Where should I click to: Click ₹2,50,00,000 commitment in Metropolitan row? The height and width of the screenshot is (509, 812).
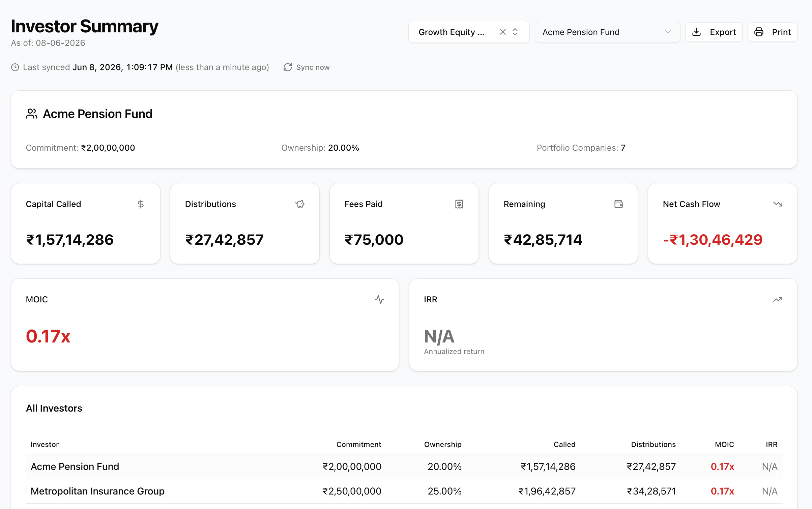(x=352, y=491)
